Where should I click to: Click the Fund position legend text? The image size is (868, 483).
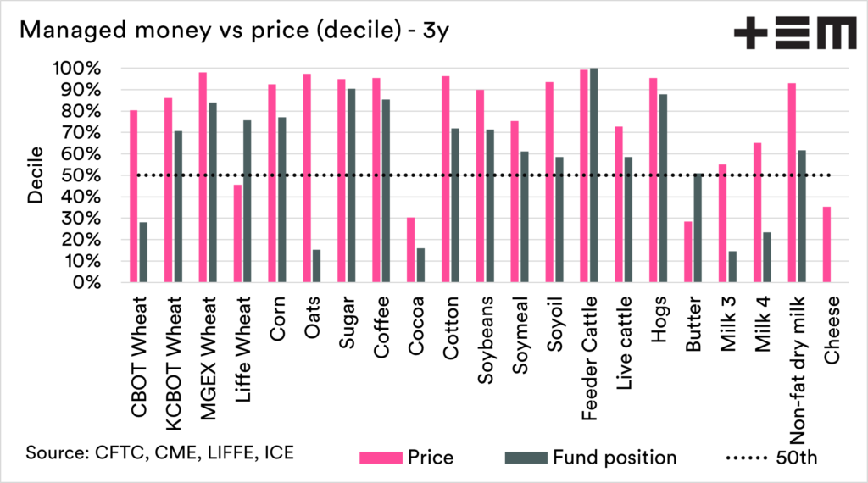pyautogui.click(x=615, y=458)
